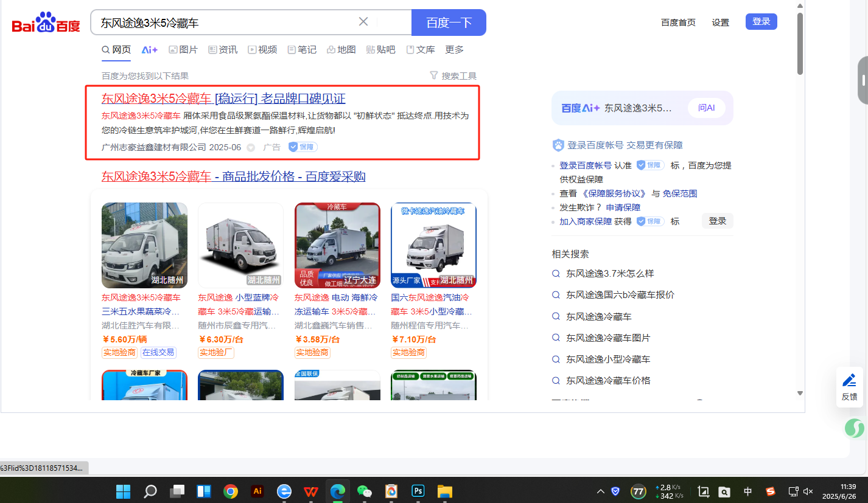
Task: Open the Sogou input tray icon
Action: tap(771, 491)
